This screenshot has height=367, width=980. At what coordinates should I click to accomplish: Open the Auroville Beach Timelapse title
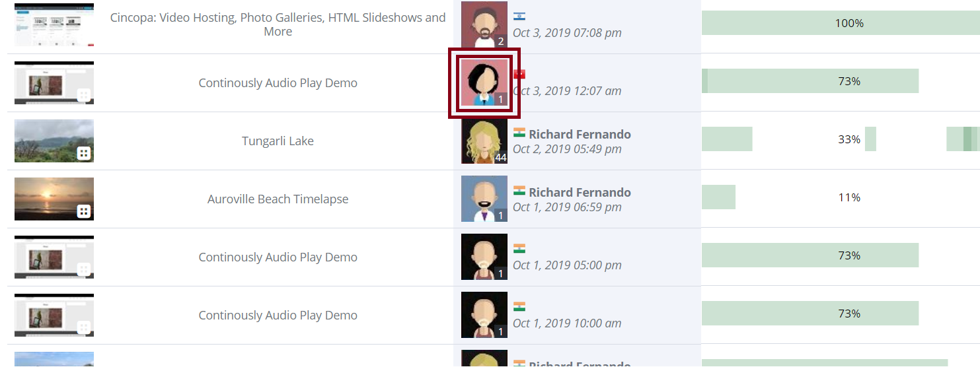click(x=278, y=199)
